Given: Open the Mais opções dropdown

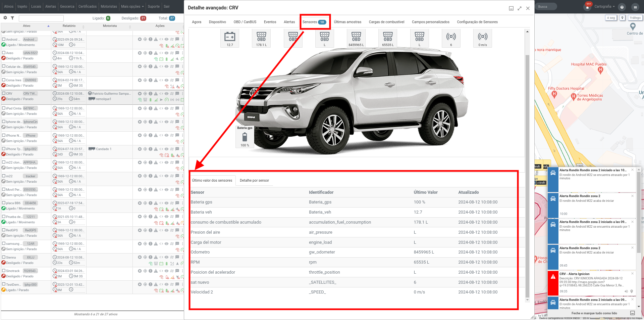Looking at the screenshot, I should (132, 6).
